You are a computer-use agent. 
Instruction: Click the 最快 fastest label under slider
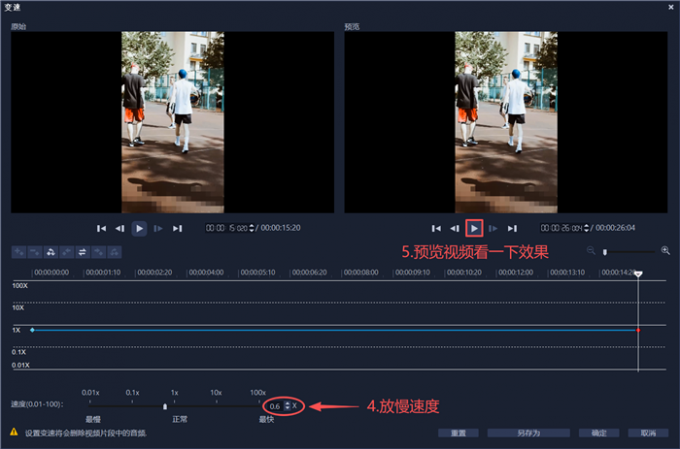click(x=267, y=420)
